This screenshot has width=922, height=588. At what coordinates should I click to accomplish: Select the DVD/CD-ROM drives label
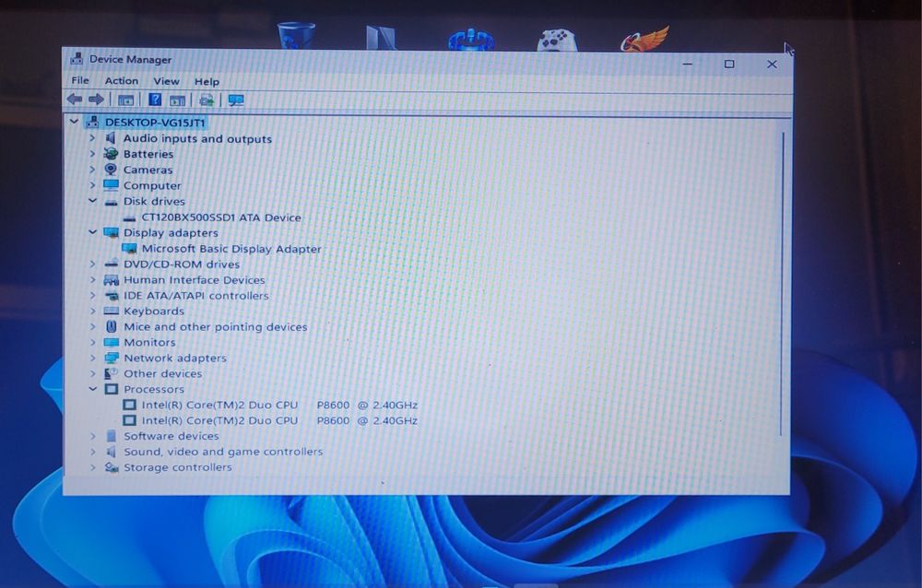(182, 264)
